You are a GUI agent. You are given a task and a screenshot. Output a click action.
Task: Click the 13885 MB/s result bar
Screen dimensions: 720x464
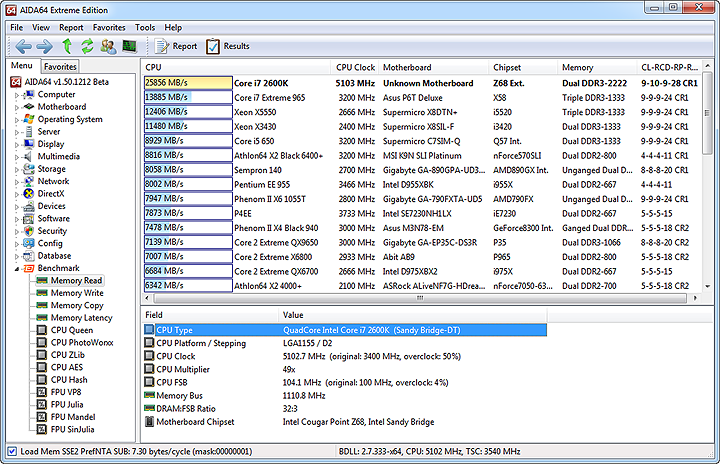[188, 97]
